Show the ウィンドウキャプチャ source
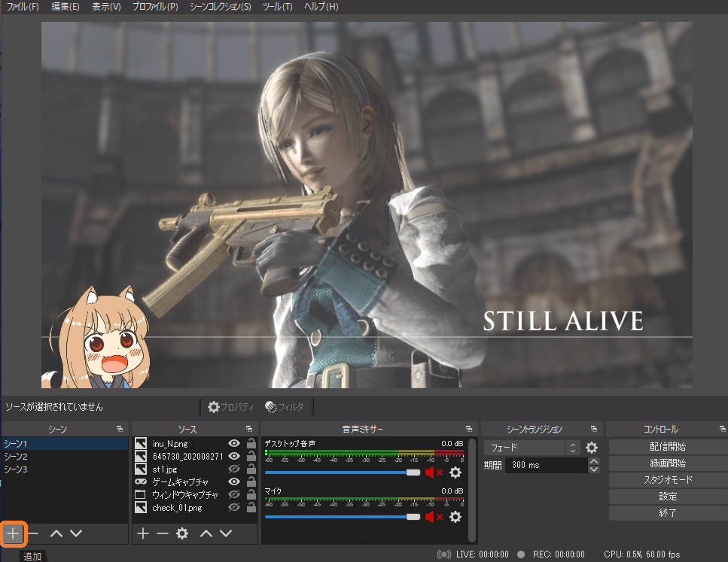The height and width of the screenshot is (562, 728). [x=234, y=495]
